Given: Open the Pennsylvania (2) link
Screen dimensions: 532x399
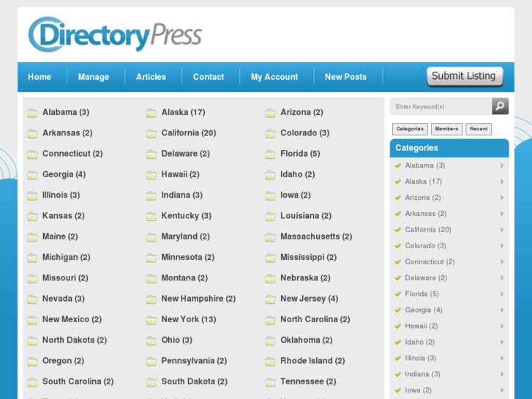Looking at the screenshot, I should [x=194, y=361].
